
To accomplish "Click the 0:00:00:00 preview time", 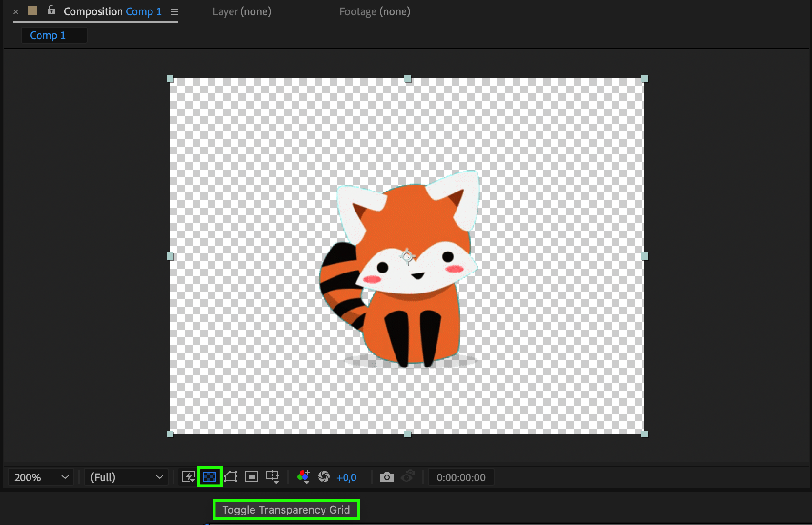I will (x=461, y=477).
